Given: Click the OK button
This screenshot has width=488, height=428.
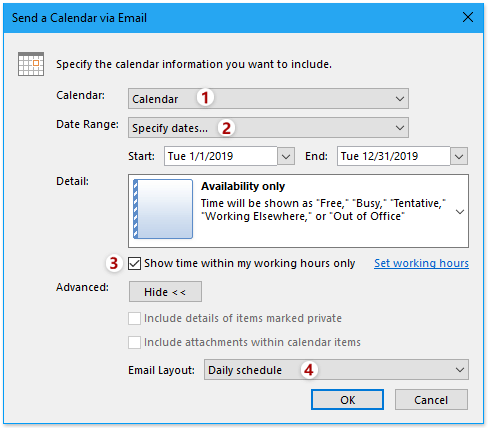Looking at the screenshot, I should point(347,400).
